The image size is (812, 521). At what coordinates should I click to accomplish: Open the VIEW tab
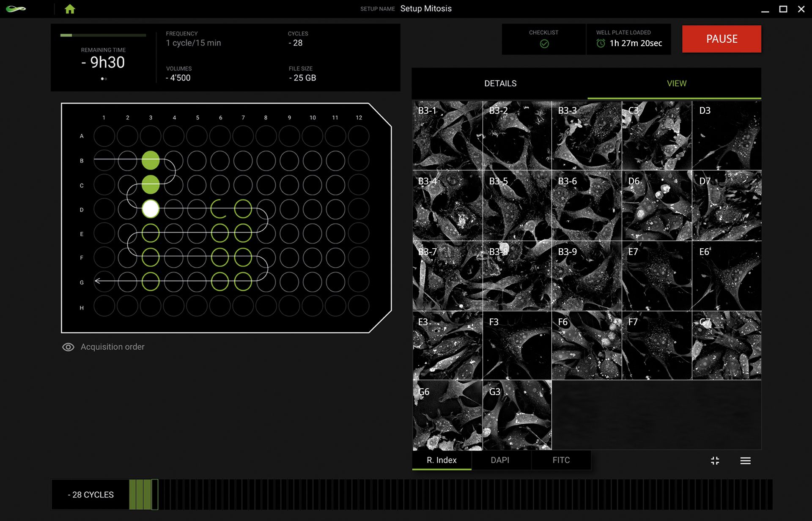tap(676, 83)
